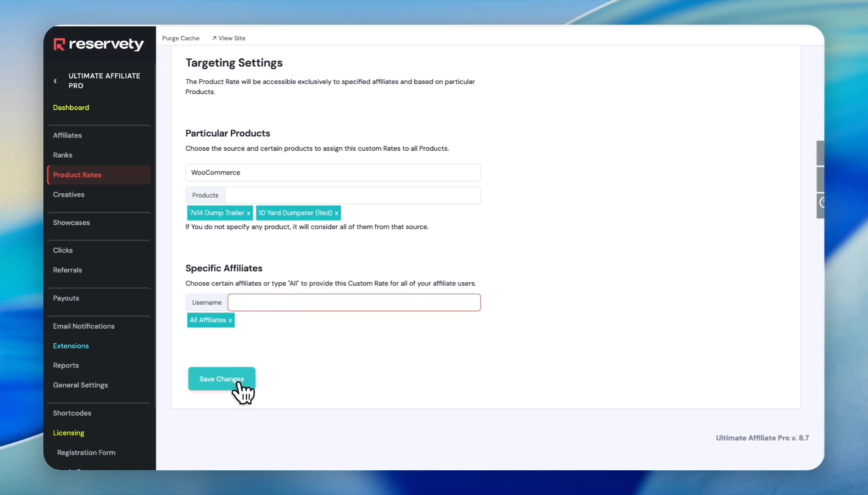This screenshot has height=495, width=868.
Task: Select Creatives from the sidebar
Action: pyautogui.click(x=68, y=195)
